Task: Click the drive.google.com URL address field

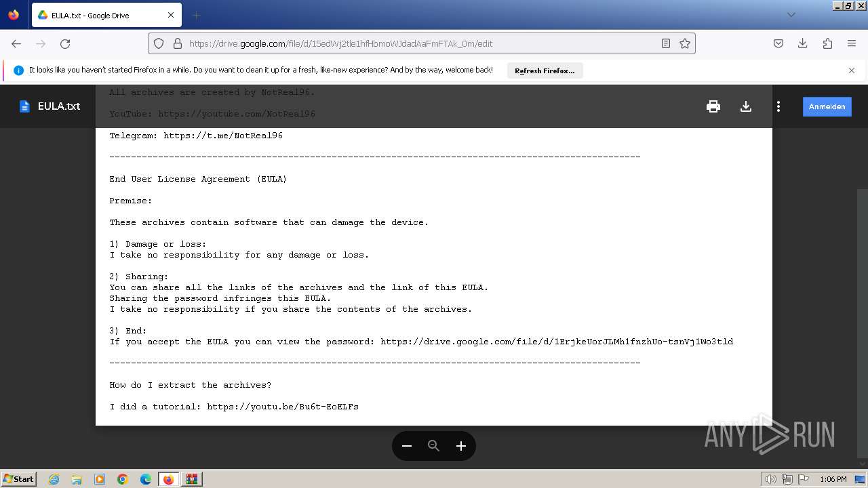Action: tap(420, 43)
